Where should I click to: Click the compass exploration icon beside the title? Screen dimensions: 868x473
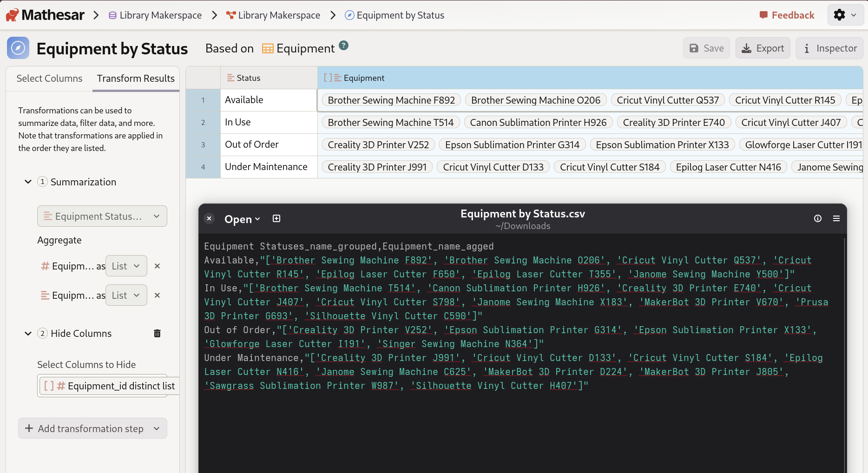18,48
